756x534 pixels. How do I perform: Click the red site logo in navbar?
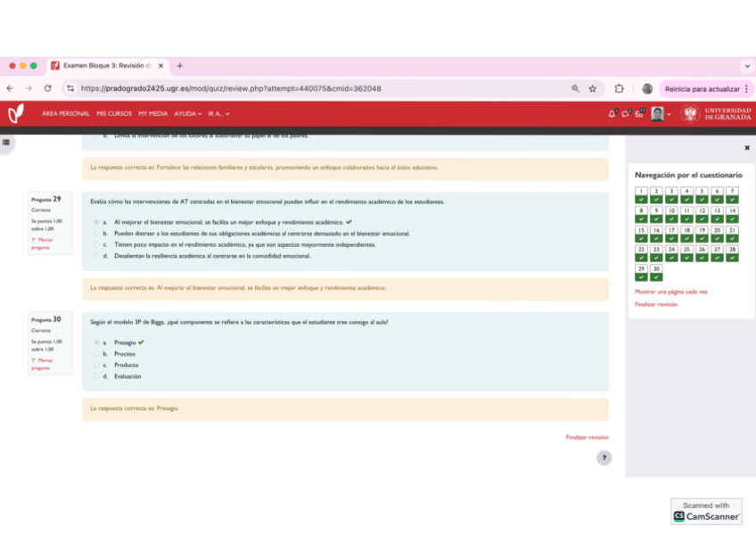pos(16,113)
